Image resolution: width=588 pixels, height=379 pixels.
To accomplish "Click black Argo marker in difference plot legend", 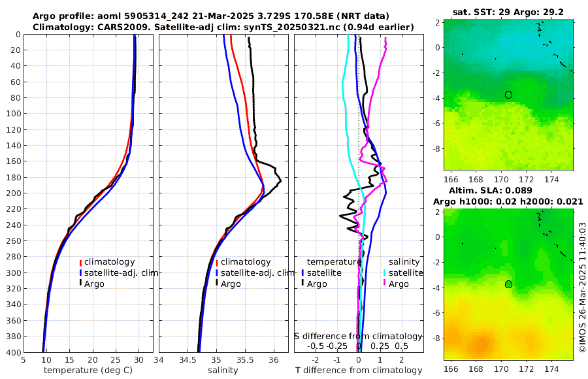I will pyautogui.click(x=303, y=284).
